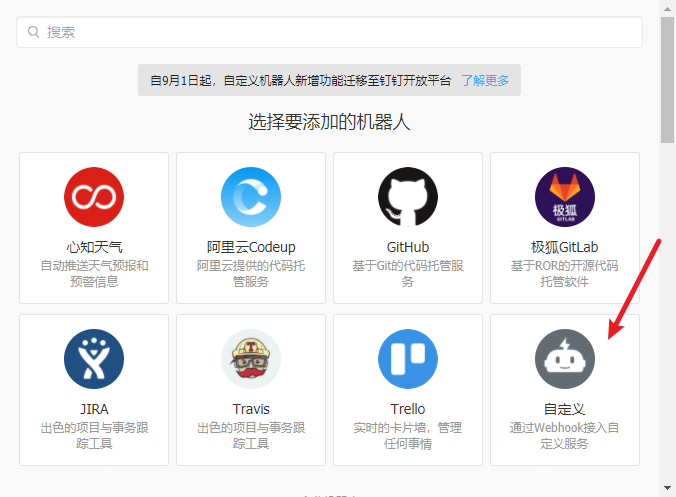Click description 基于ROR的开源代码托管软件
Screen dimensions: 676x497
tap(565, 273)
